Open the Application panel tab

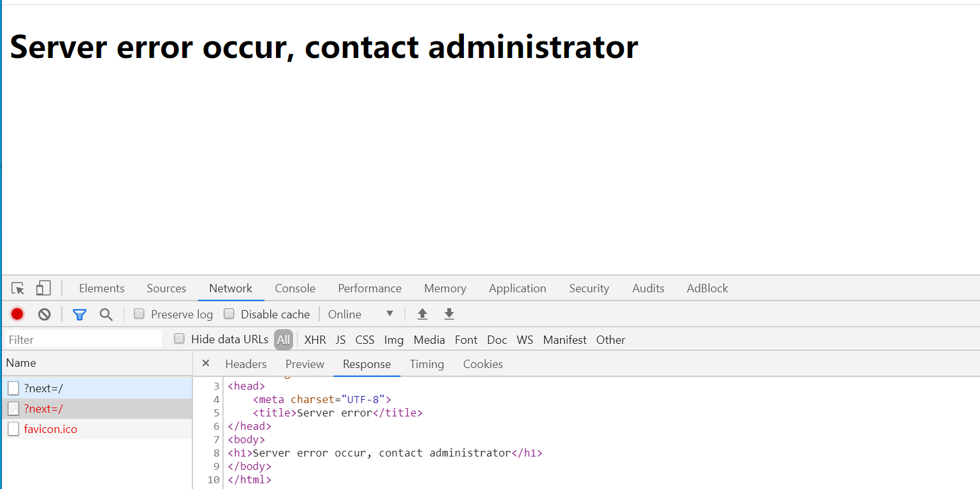pos(517,288)
